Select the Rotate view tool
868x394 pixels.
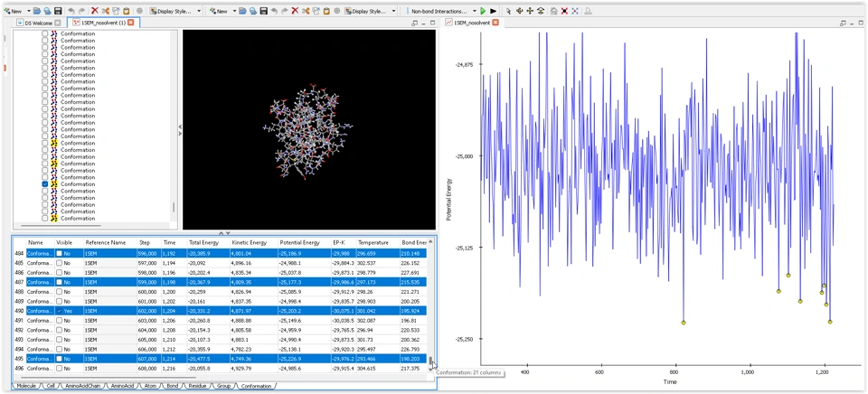[519, 11]
